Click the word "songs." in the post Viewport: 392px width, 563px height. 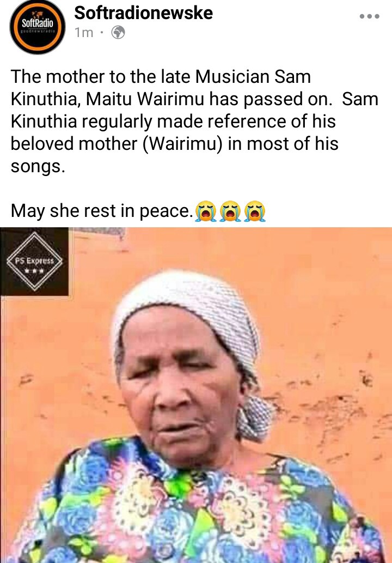coord(38,166)
